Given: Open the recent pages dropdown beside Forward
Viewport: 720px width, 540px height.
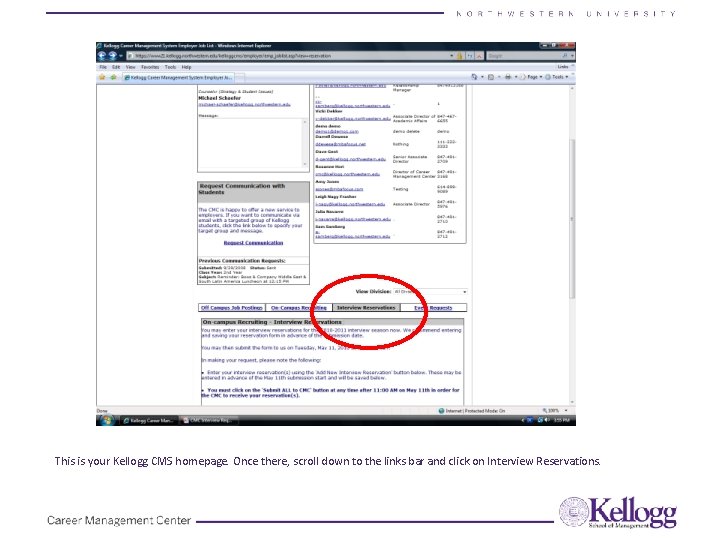Looking at the screenshot, I should [121, 56].
